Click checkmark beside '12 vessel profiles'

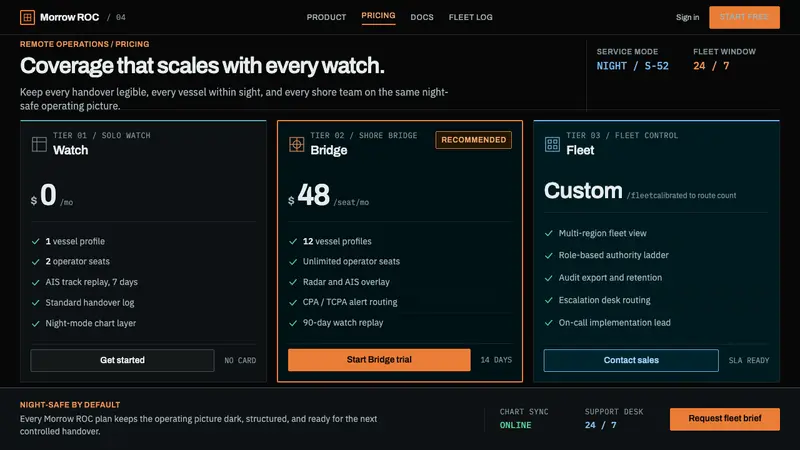click(x=293, y=241)
